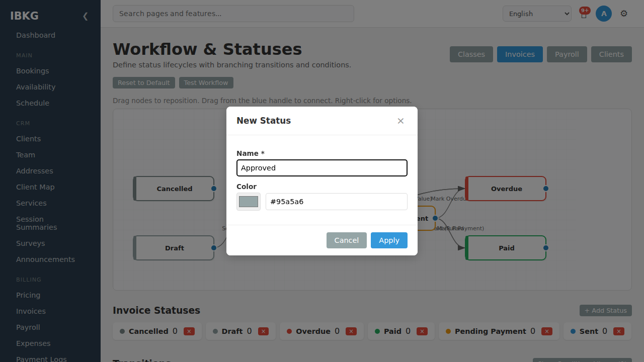
Task: Delete the Draft status with red X
Action: point(263,331)
